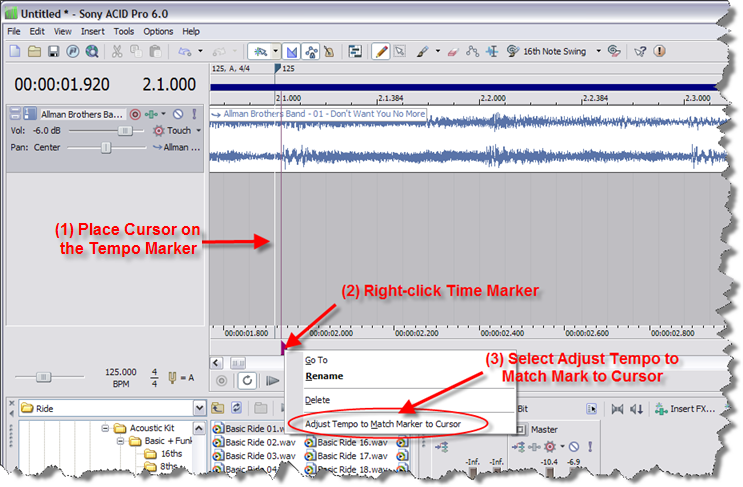
Task: Open the Ride folder path dropdown
Action: coord(200,408)
